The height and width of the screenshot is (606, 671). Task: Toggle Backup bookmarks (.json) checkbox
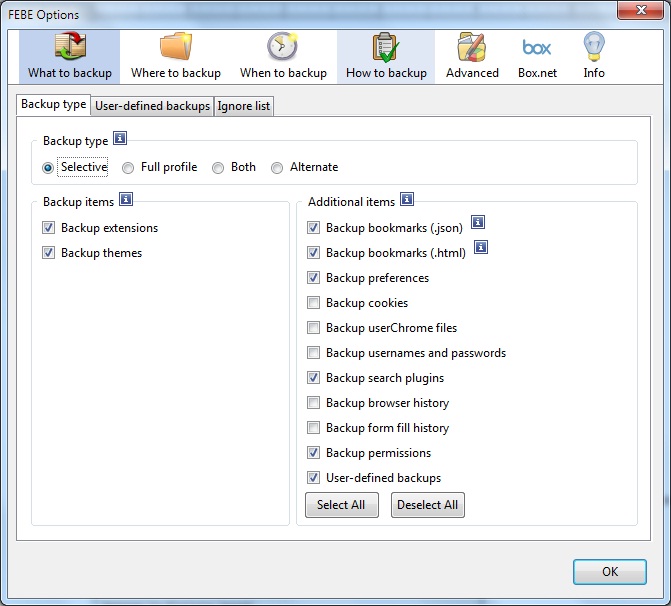click(x=313, y=227)
